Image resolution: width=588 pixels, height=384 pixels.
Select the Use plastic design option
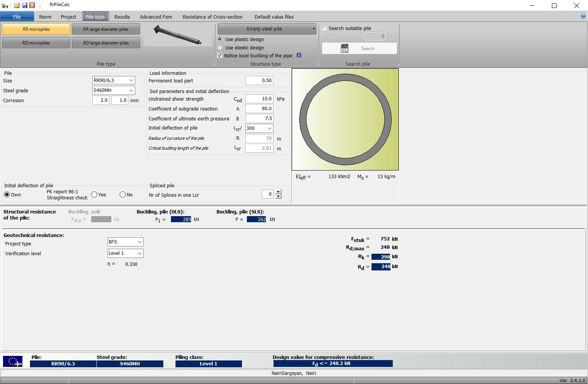[220, 39]
